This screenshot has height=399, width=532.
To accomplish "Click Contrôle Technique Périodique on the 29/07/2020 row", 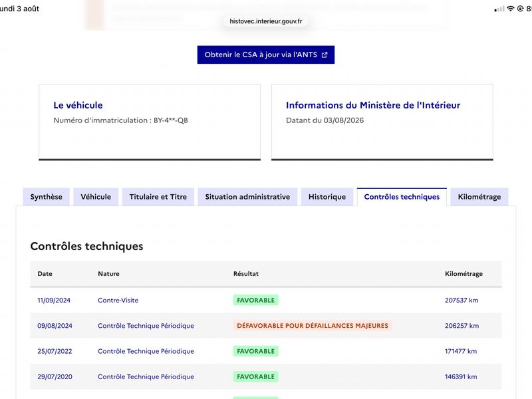I will [x=146, y=376].
